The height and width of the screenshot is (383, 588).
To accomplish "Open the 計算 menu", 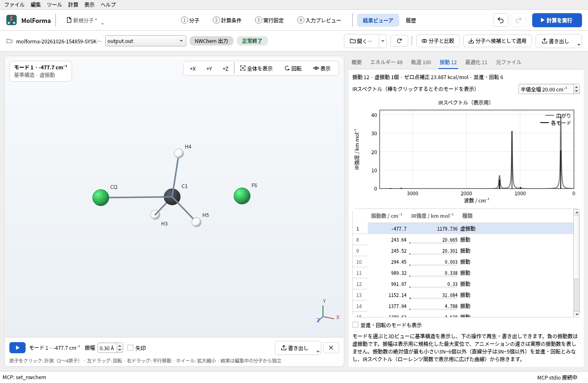I will click(x=73, y=5).
